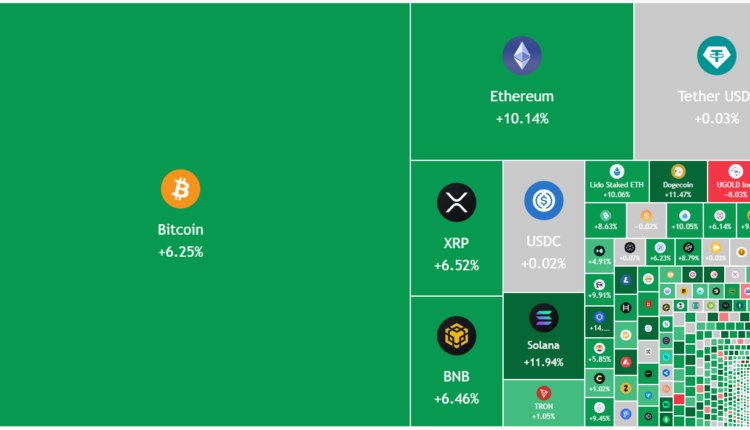The height and width of the screenshot is (430, 750).
Task: Click the USDC +0.02% label
Action: (x=544, y=264)
